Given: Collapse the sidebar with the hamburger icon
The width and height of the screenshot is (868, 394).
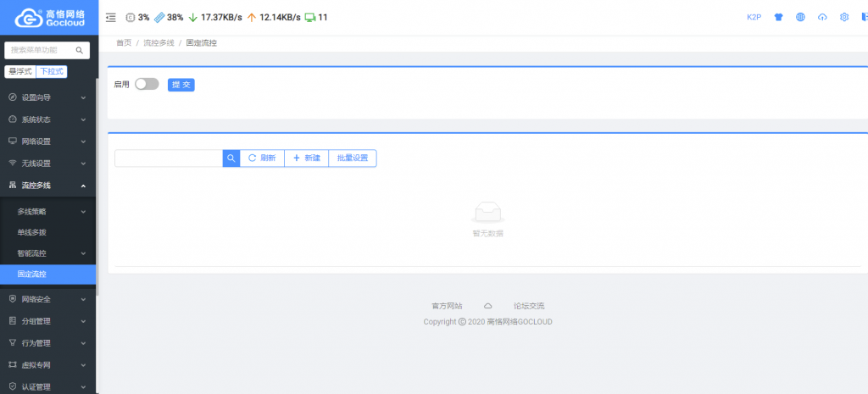Looking at the screenshot, I should tap(111, 17).
